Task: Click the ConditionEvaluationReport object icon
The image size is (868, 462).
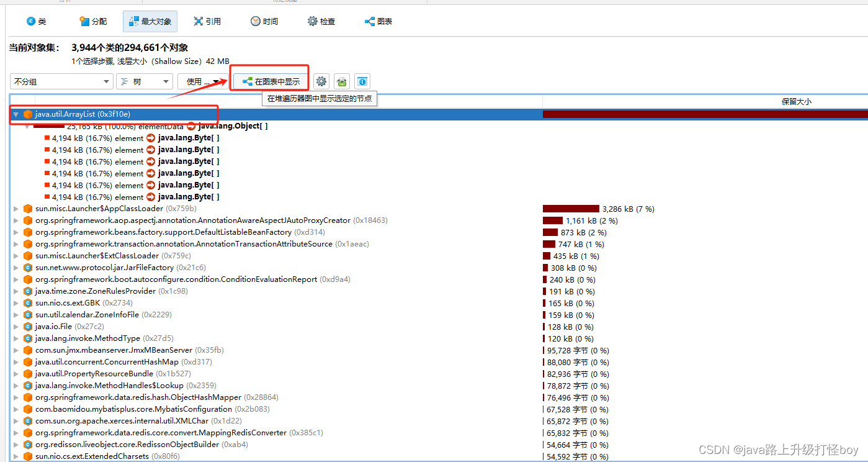Action: point(28,279)
